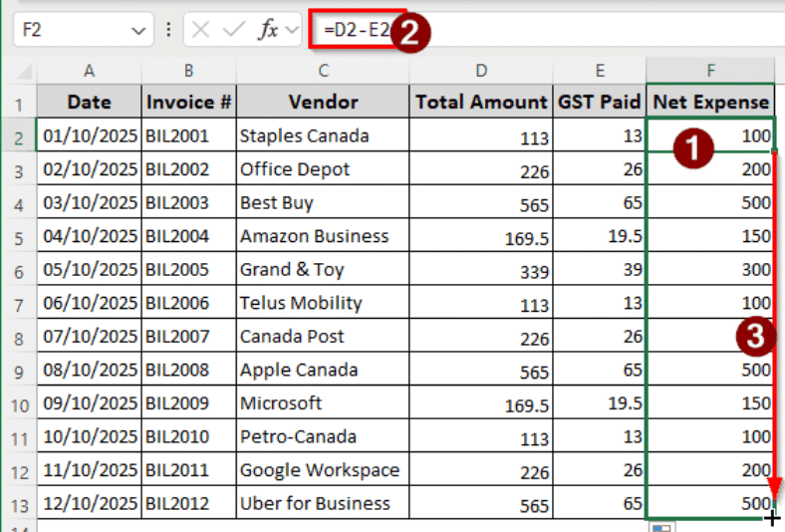Open the Insert Function fx icon
Screen dimensions: 785x532
tap(268, 30)
